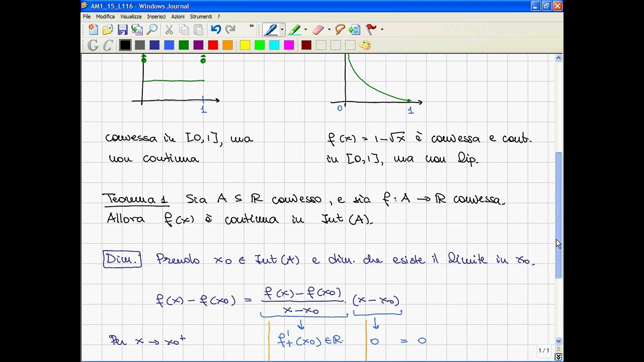
Task: Open the ? help menu
Action: [219, 17]
